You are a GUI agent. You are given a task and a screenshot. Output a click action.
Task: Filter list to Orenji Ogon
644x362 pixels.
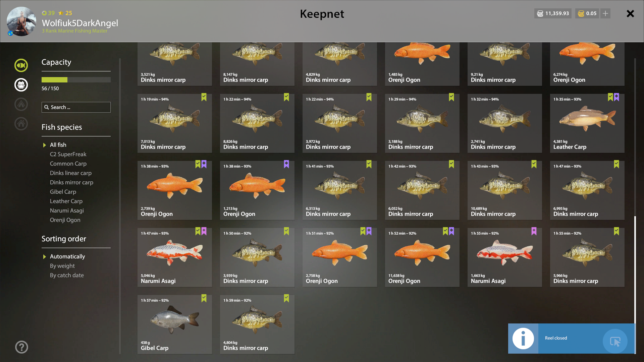65,220
